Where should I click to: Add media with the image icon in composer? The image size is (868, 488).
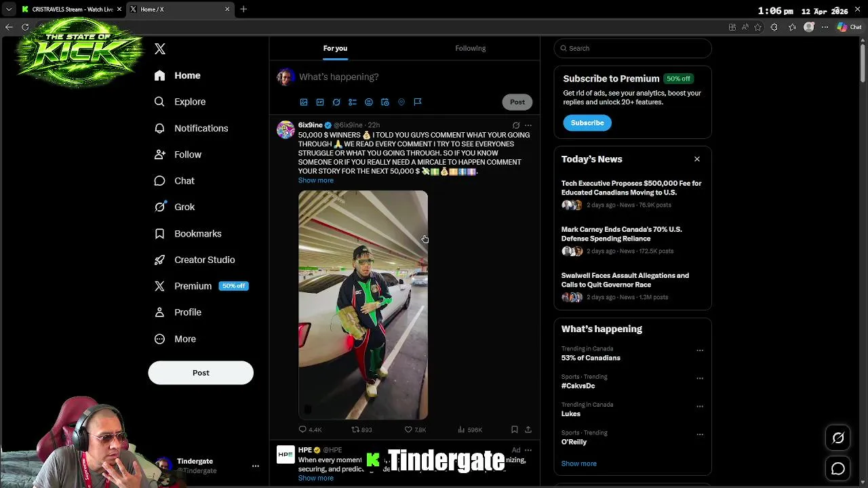(304, 102)
